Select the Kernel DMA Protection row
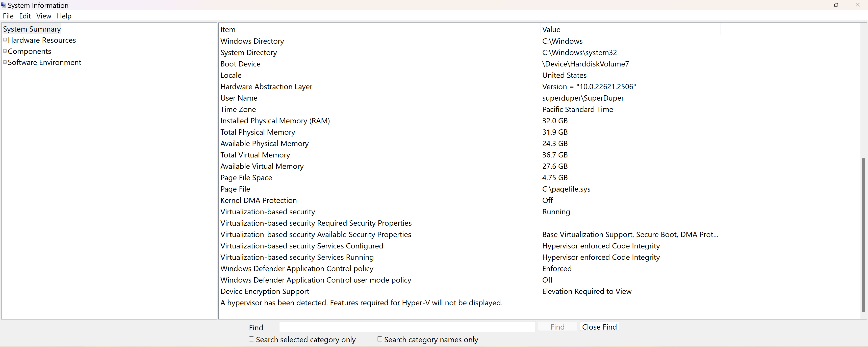Viewport: 868px width, 347px height. (x=259, y=200)
